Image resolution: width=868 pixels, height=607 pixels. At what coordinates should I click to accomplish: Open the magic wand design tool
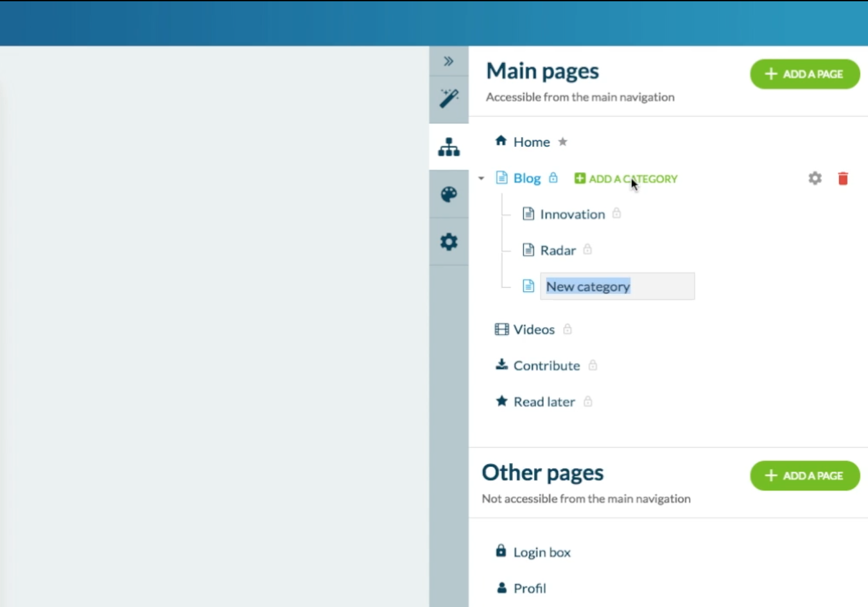[449, 99]
